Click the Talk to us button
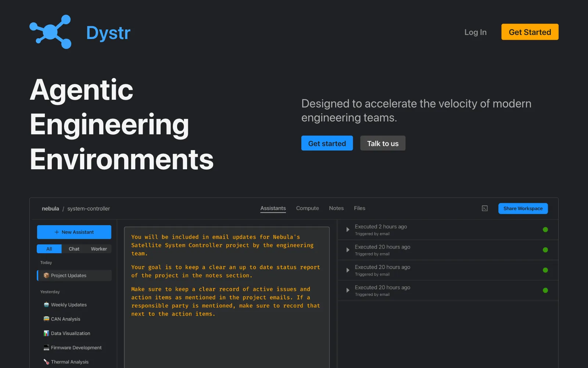The width and height of the screenshot is (588, 368). [x=383, y=143]
